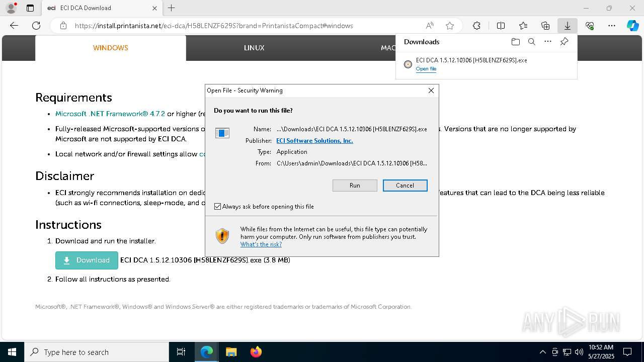Uncheck Always ask before opening this file
Viewport: 644px width, 362px height.
[217, 207]
